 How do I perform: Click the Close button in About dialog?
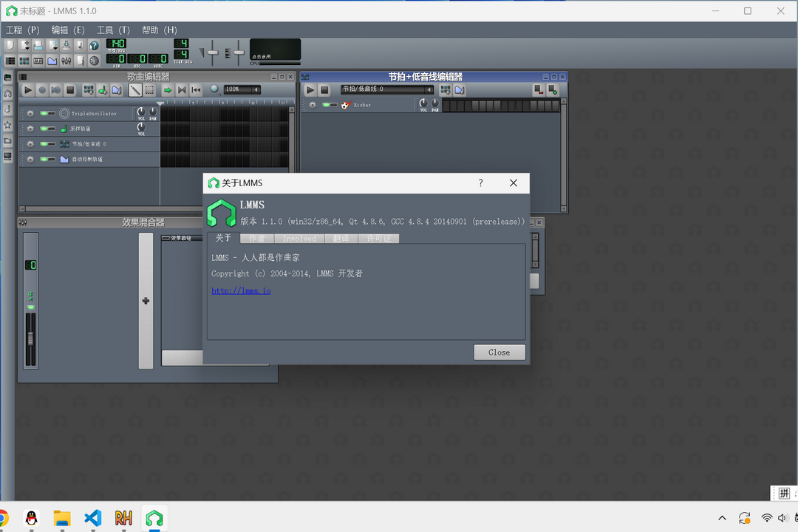click(499, 352)
